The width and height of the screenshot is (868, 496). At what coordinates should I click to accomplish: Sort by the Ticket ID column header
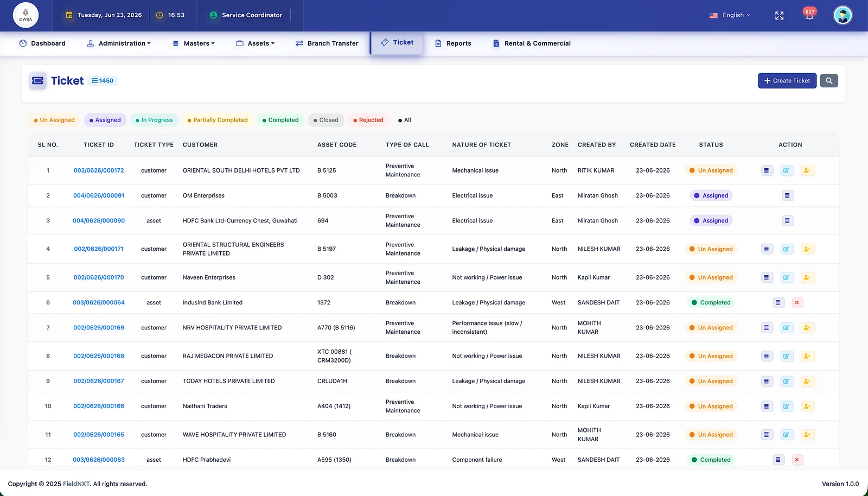[99, 145]
